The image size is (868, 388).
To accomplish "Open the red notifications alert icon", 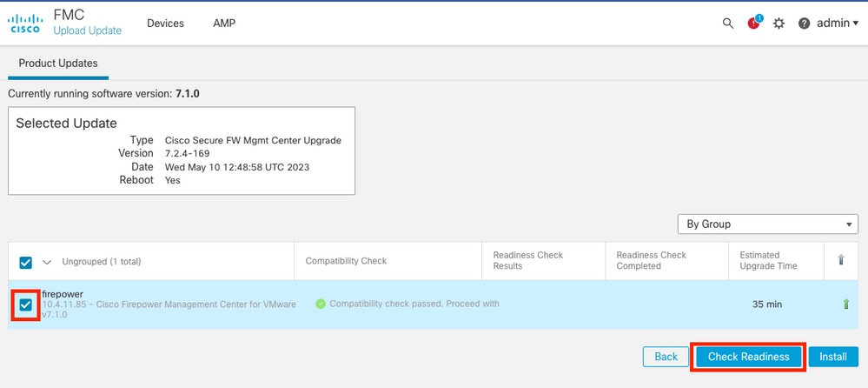I will [x=753, y=23].
